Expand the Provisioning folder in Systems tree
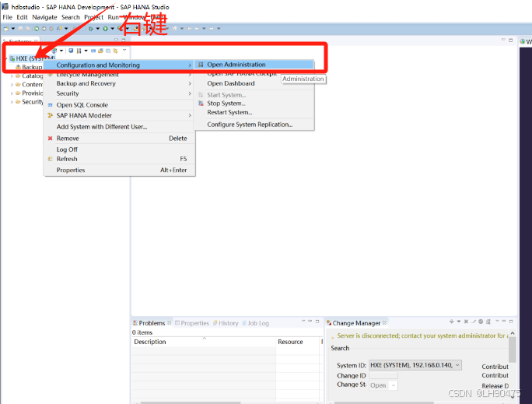Viewport: 532px width, 404px height. click(12, 93)
